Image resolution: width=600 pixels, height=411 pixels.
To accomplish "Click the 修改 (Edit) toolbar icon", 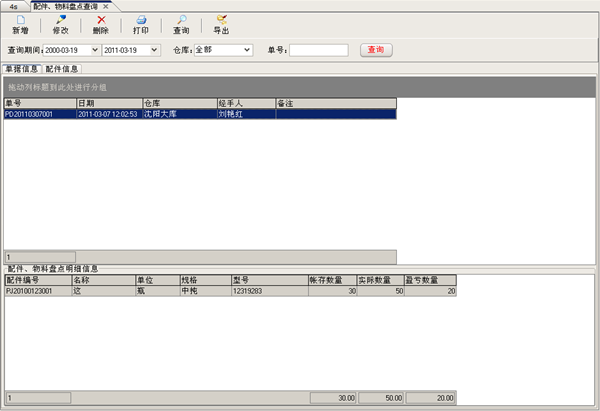I will pyautogui.click(x=61, y=20).
